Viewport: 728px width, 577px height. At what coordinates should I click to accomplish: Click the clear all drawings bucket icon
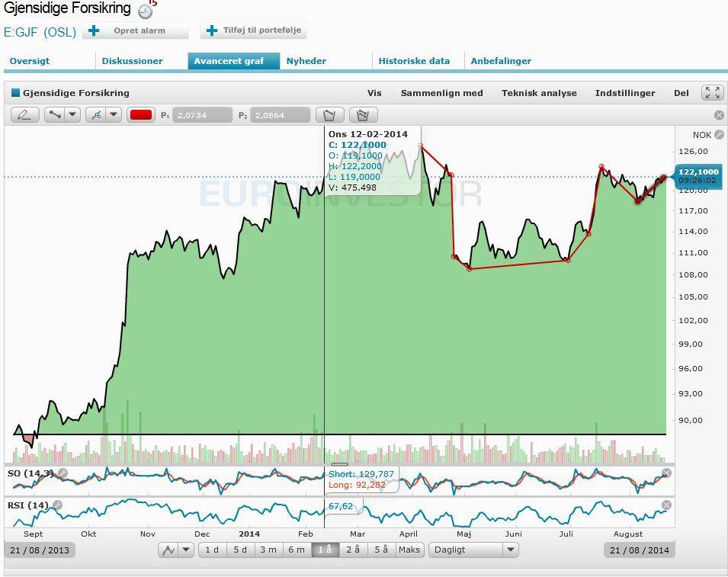tap(364, 114)
